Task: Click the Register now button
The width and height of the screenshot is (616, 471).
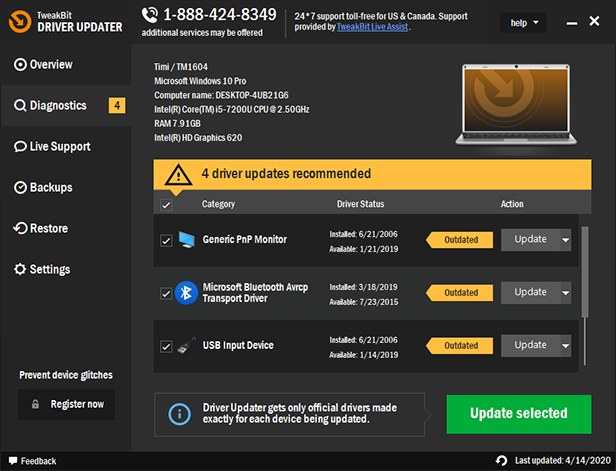Action: pos(66,404)
